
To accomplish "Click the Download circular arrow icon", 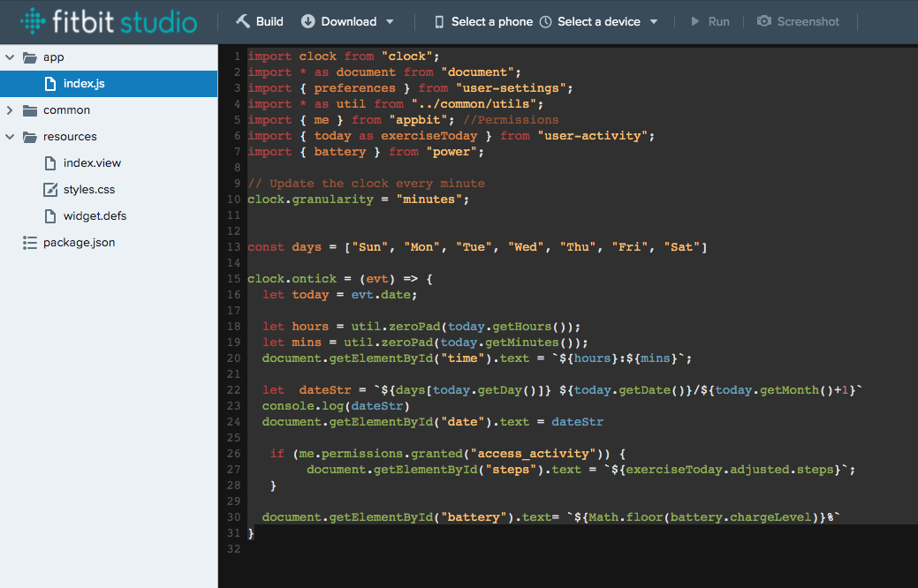I will [x=308, y=22].
